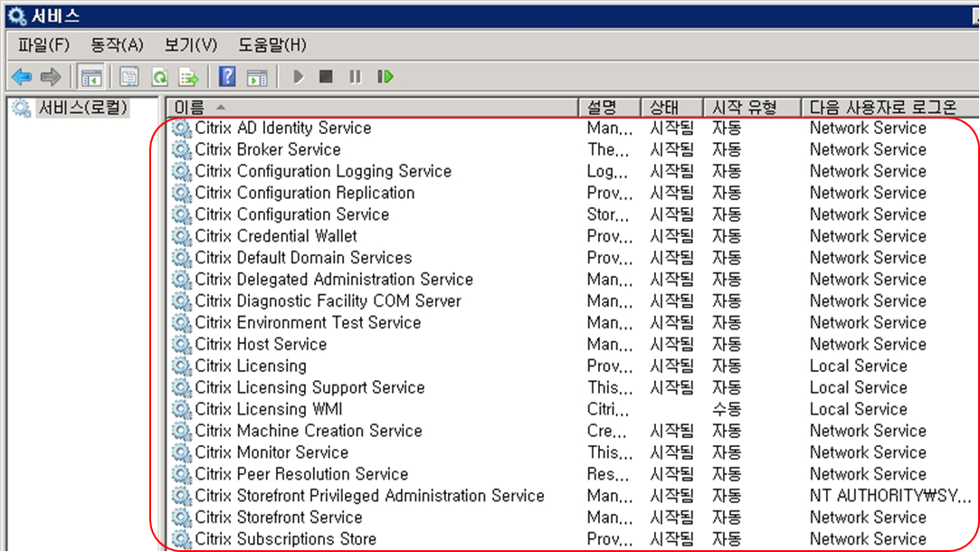Select Citrix Storefront Privileged Administration Service
This screenshot has height=552, width=980.
click(572, 496)
